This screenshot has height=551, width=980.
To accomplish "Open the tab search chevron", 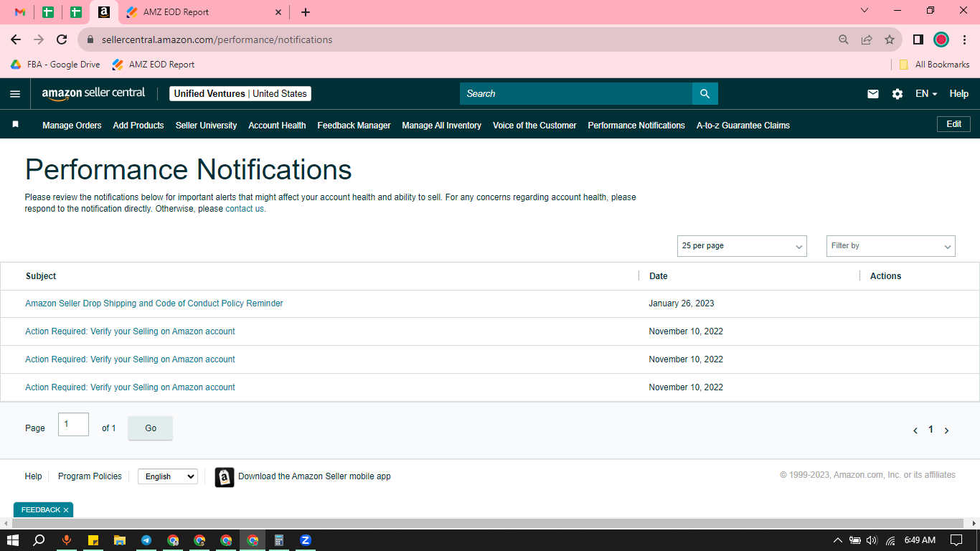I will pyautogui.click(x=864, y=11).
